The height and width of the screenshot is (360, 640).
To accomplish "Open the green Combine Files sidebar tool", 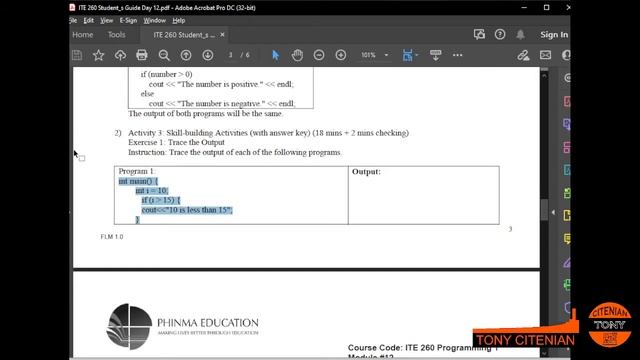I will [567, 193].
